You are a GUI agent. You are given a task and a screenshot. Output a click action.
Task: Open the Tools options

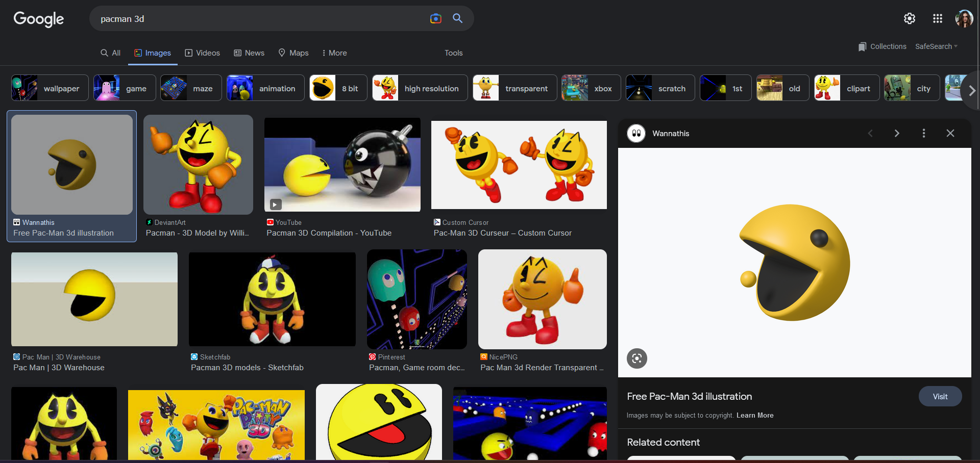[453, 53]
